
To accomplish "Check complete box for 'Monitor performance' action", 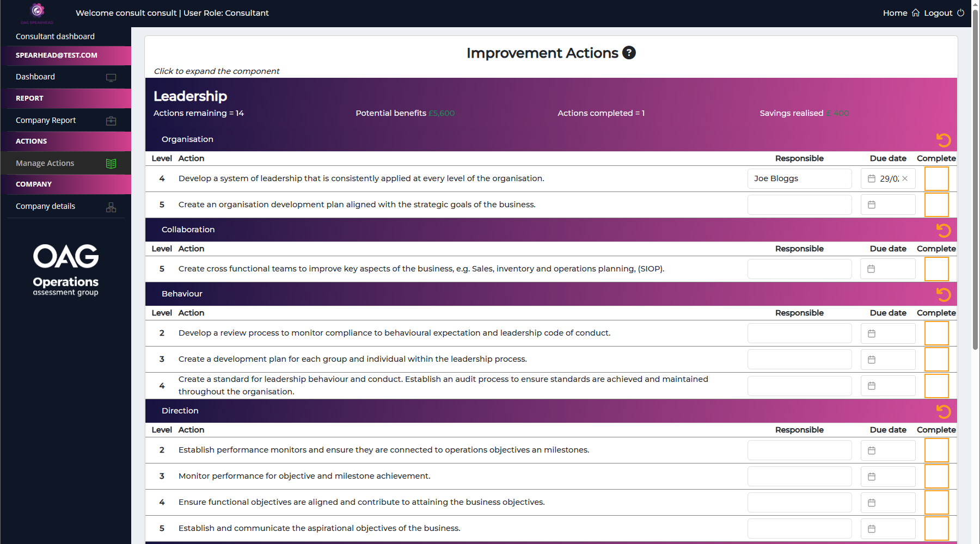I will pyautogui.click(x=936, y=477).
